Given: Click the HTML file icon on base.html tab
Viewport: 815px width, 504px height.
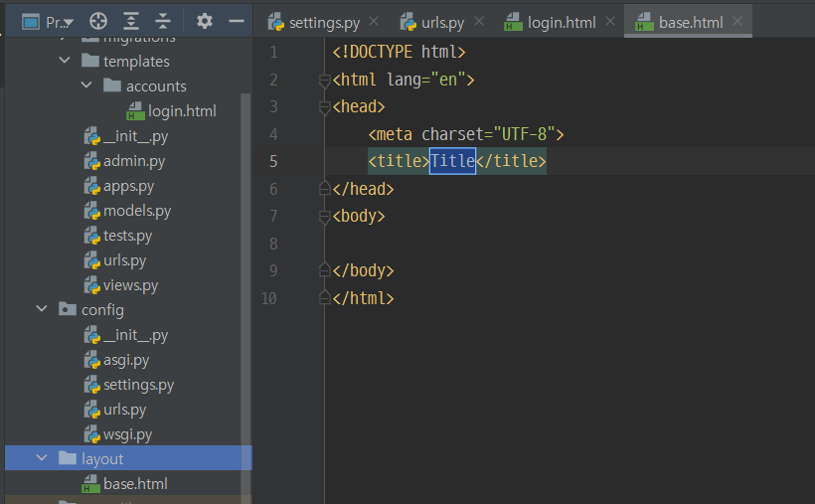Looking at the screenshot, I should point(644,22).
